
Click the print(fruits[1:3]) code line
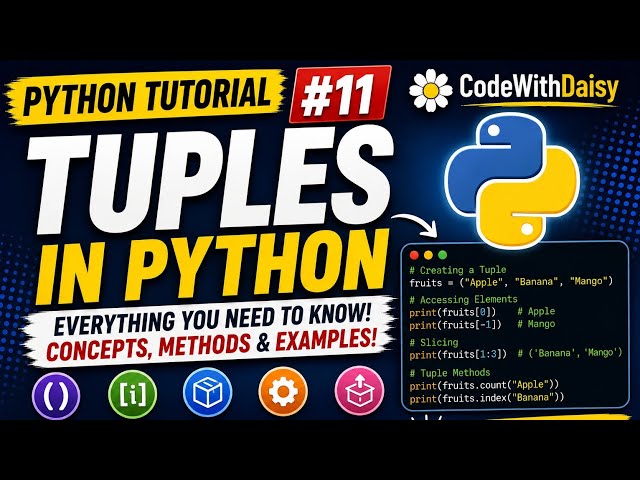tap(458, 354)
